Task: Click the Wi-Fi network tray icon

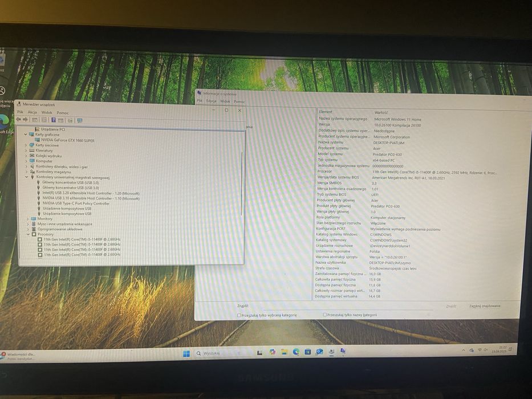Action: point(480,350)
